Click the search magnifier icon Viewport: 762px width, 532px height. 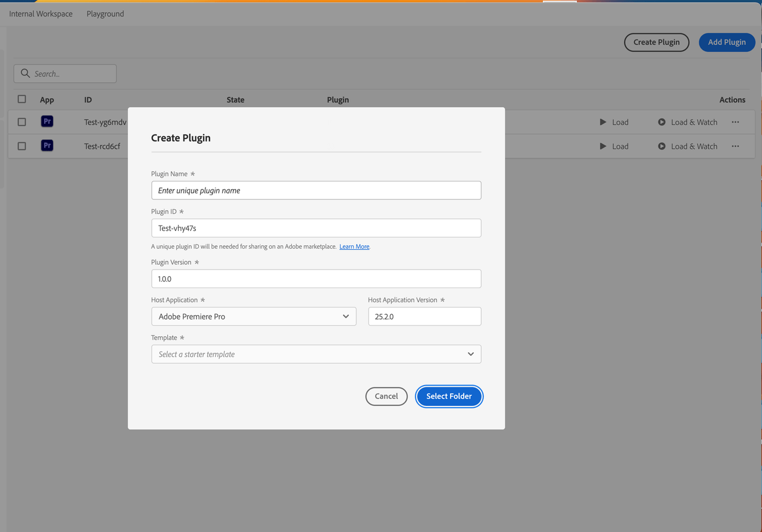[25, 73]
